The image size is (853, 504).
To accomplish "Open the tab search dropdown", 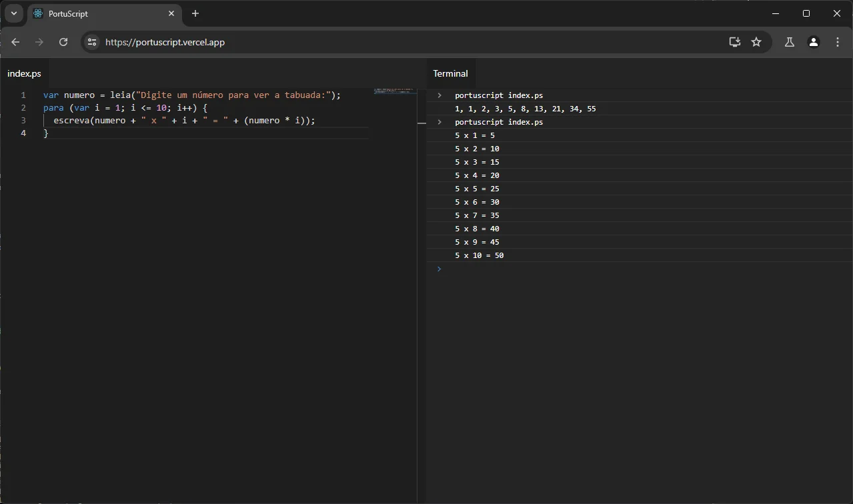I will click(x=13, y=13).
